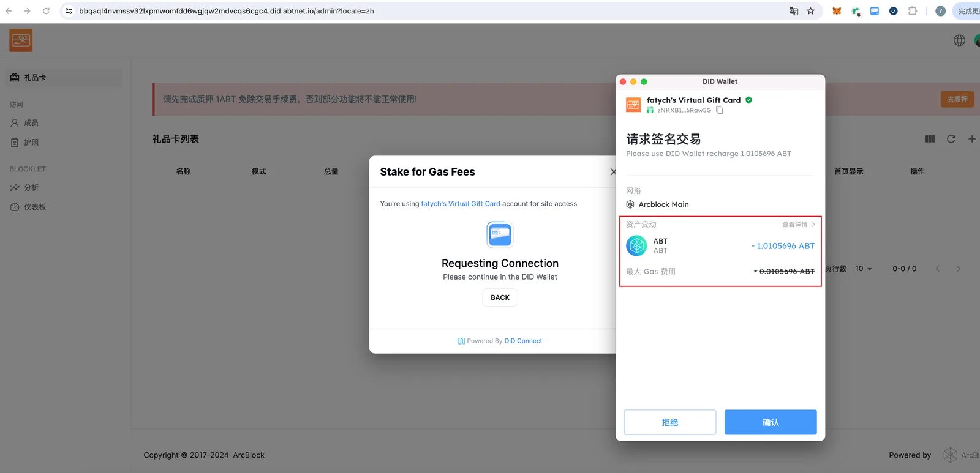Click the browser forward arrow
980x473 pixels.
[27, 11]
